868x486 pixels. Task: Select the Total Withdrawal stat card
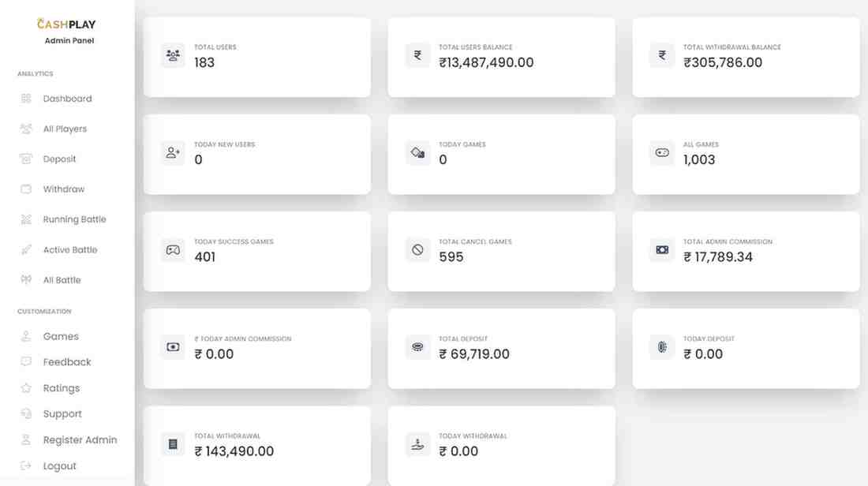coord(257,446)
